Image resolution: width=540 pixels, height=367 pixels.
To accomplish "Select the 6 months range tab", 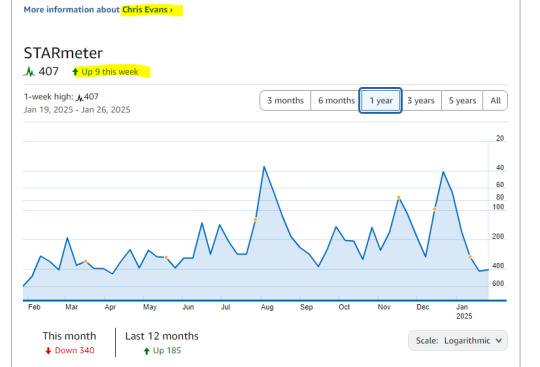I will (x=336, y=101).
